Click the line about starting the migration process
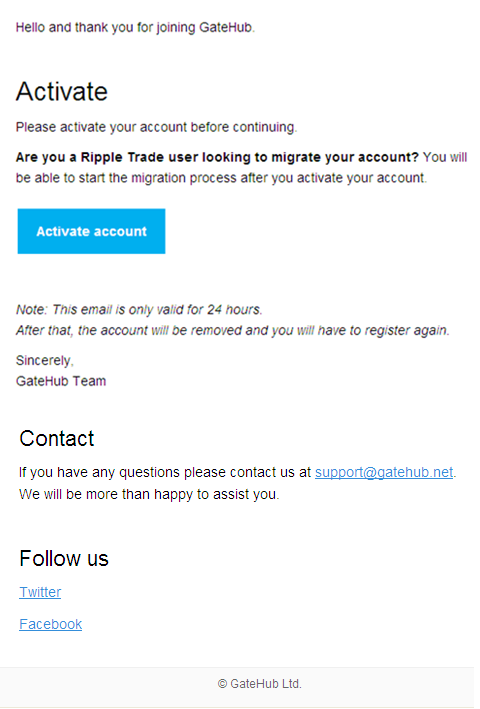The width and height of the screenshot is (480, 709). point(221,178)
